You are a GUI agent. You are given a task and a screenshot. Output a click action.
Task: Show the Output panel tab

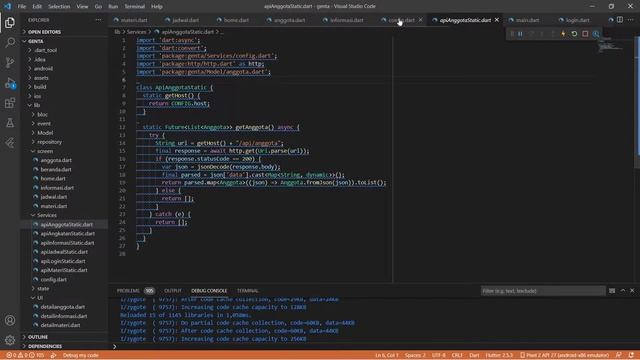pyautogui.click(x=173, y=291)
